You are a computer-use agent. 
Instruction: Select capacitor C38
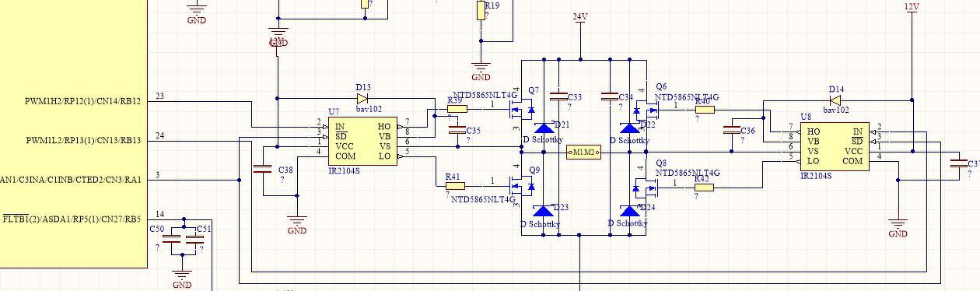(263, 169)
